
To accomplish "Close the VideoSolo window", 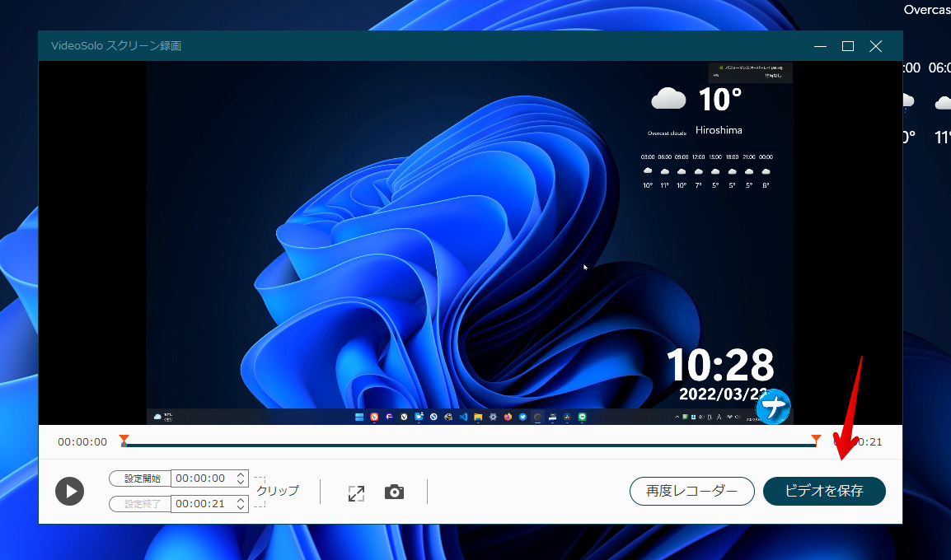I will point(876,46).
